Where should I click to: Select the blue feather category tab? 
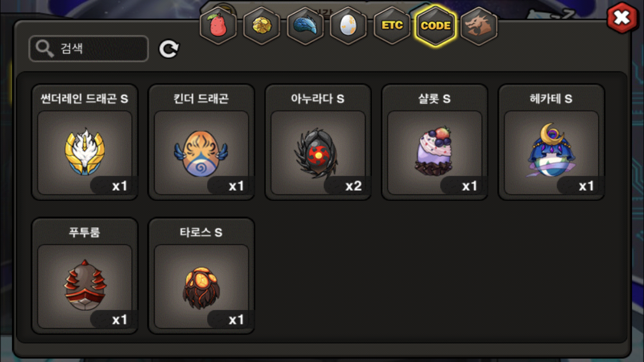pyautogui.click(x=305, y=26)
